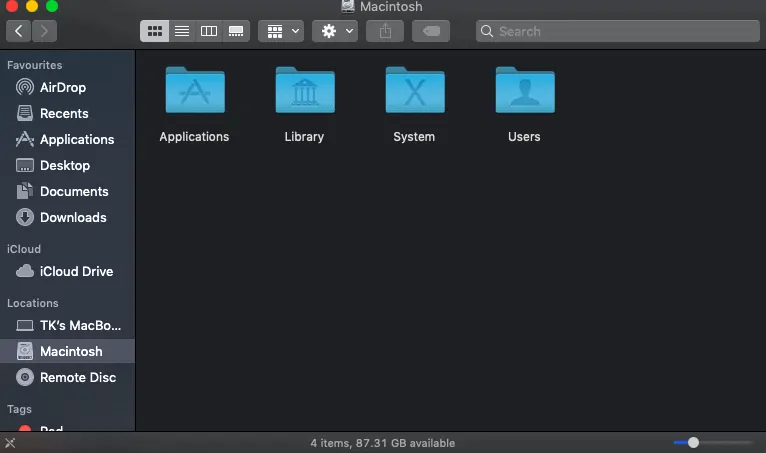The height and width of the screenshot is (453, 766).
Task: Open Documents in the sidebar
Action: pos(67,191)
